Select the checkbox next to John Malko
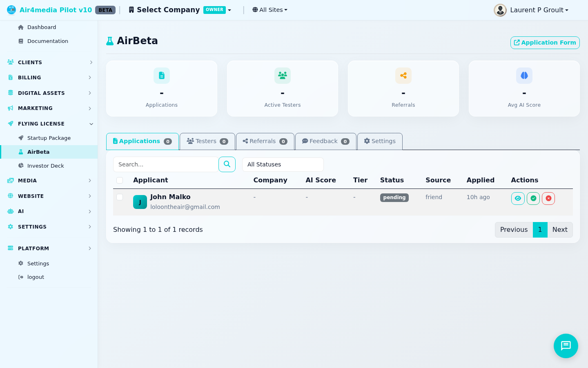The image size is (588, 368). 120,197
